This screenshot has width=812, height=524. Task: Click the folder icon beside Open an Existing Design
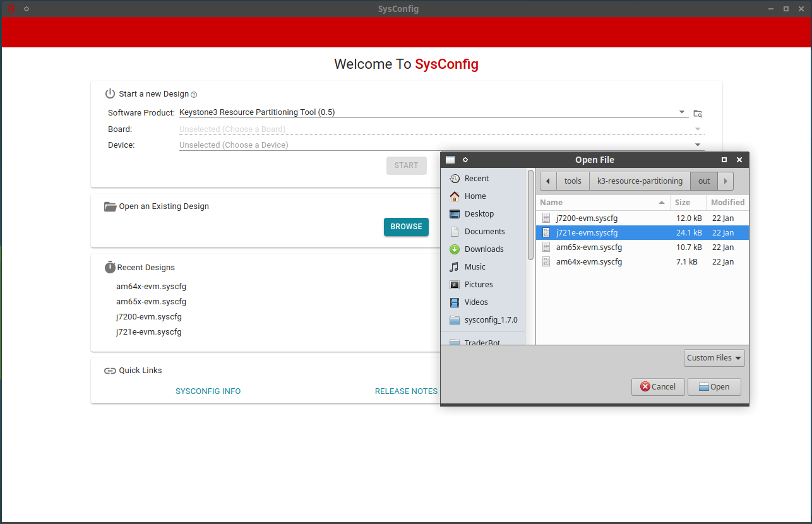(110, 206)
